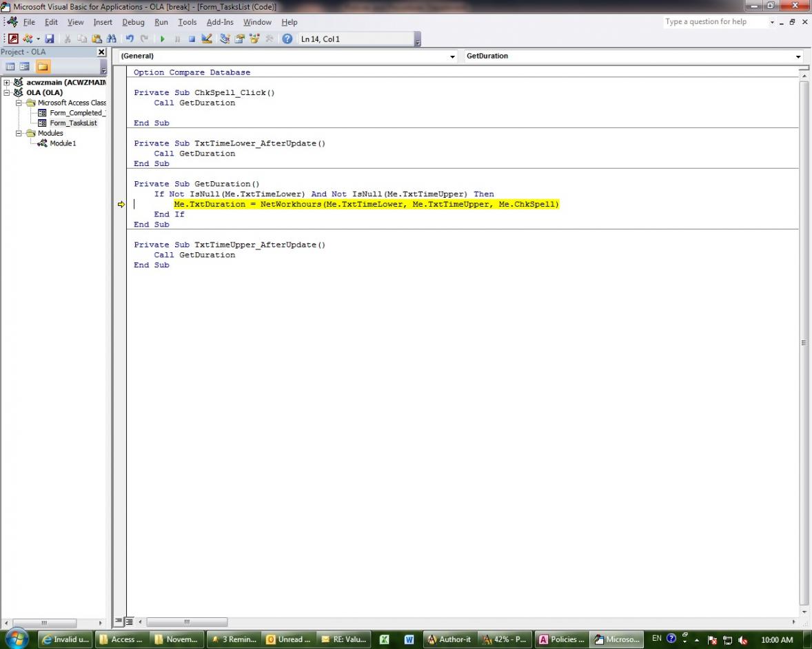812x649 pixels.
Task: Collapse the Modules folder node
Action: coord(19,133)
